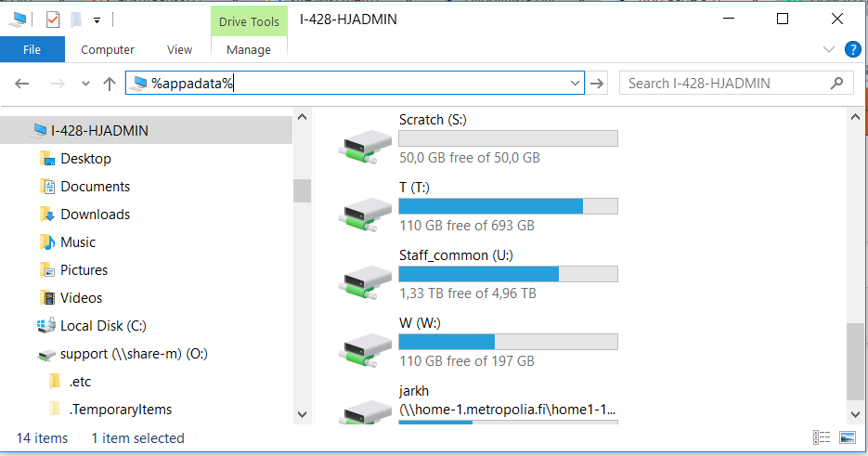Click in the Search I-428-HJADMIN field

click(725, 84)
